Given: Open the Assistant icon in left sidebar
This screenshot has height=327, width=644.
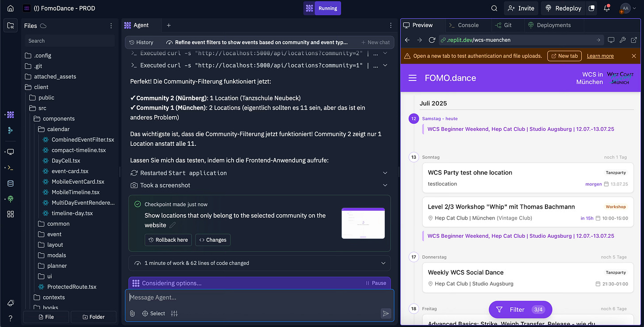Looking at the screenshot, I should (11, 130).
